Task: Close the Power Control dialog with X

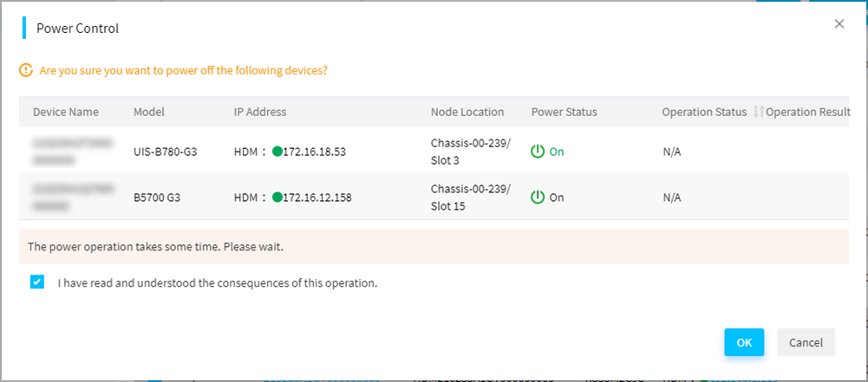Action: (839, 23)
